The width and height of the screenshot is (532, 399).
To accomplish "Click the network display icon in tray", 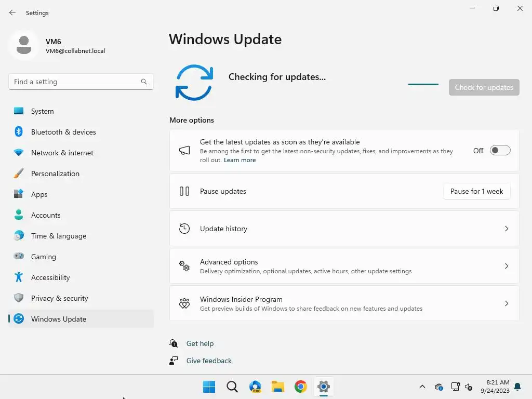I will [x=455, y=387].
